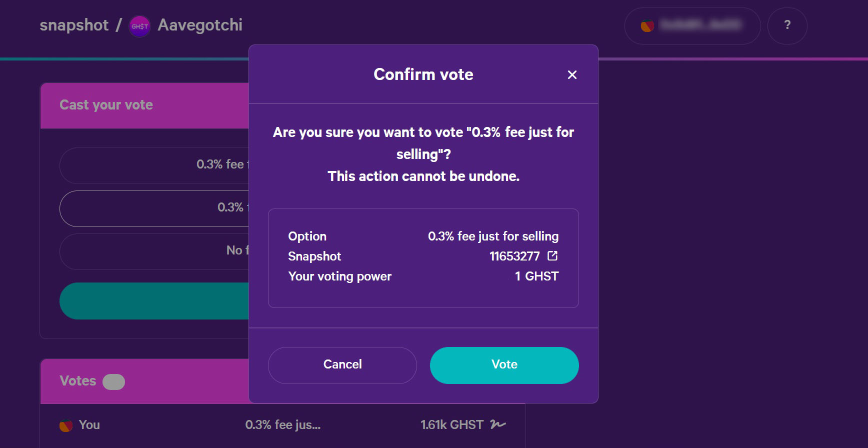This screenshot has width=868, height=448.
Task: Open help via the question mark icon
Action: pos(787,25)
